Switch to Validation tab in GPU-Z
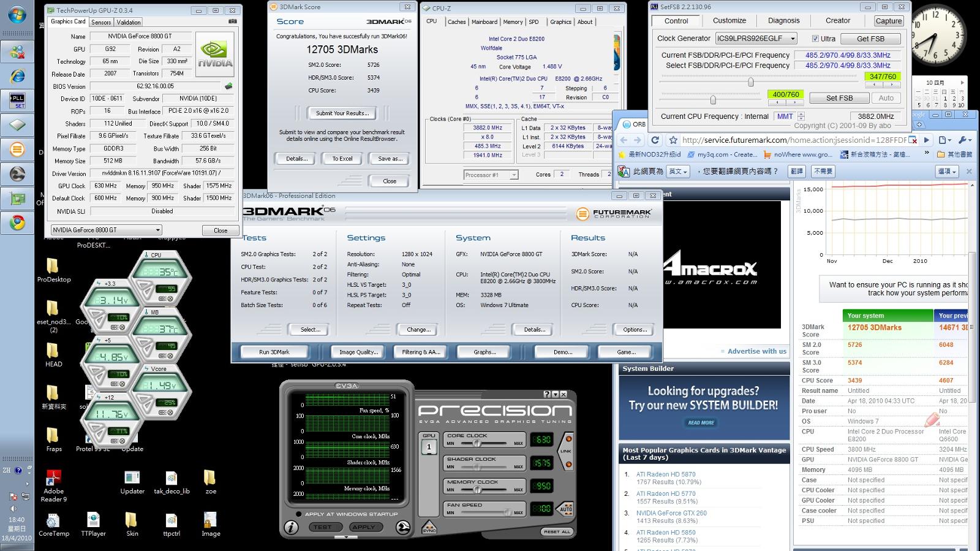The height and width of the screenshot is (551, 980). click(x=129, y=22)
